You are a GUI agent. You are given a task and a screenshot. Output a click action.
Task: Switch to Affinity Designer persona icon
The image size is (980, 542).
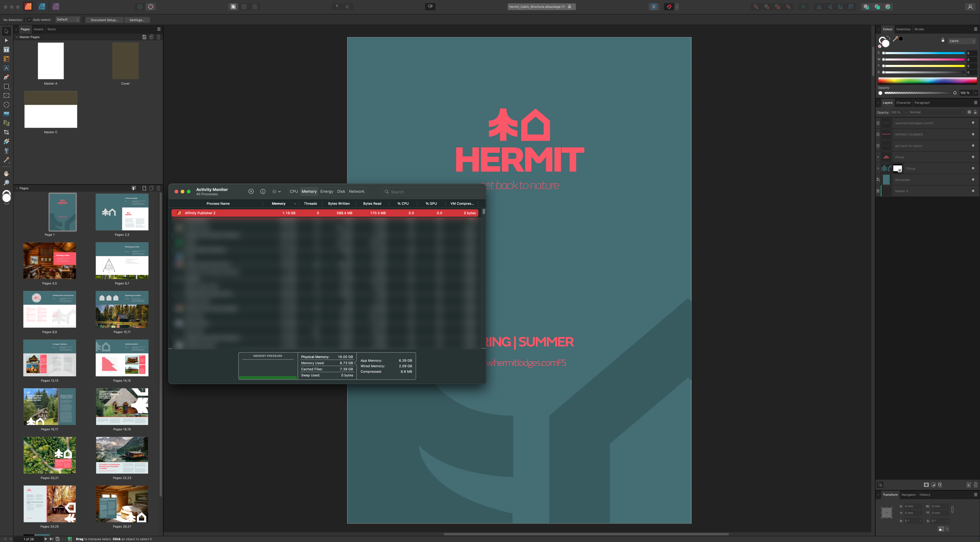coord(42,6)
